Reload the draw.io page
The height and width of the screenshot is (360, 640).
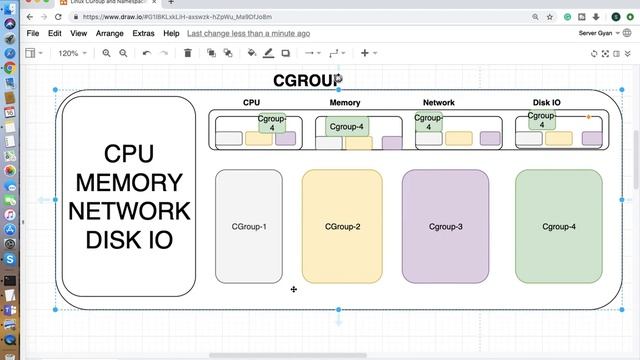pyautogui.click(x=58, y=17)
